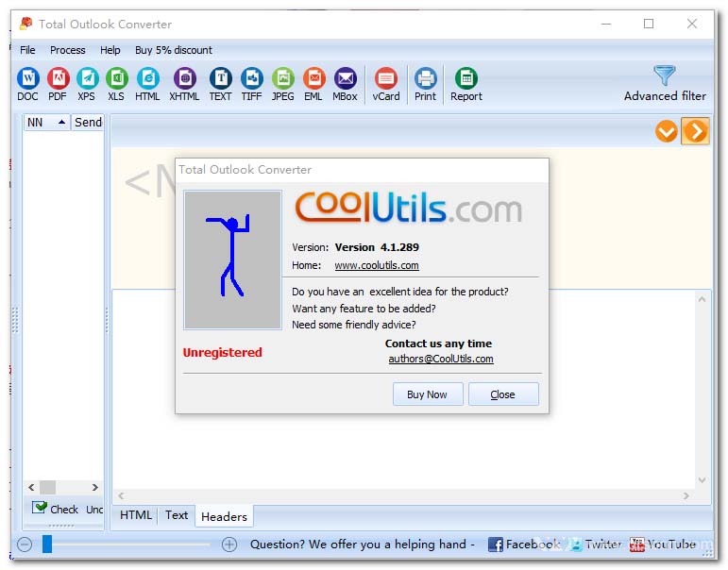Move the blue zoom slider handle
This screenshot has width=728, height=570.
click(x=47, y=544)
